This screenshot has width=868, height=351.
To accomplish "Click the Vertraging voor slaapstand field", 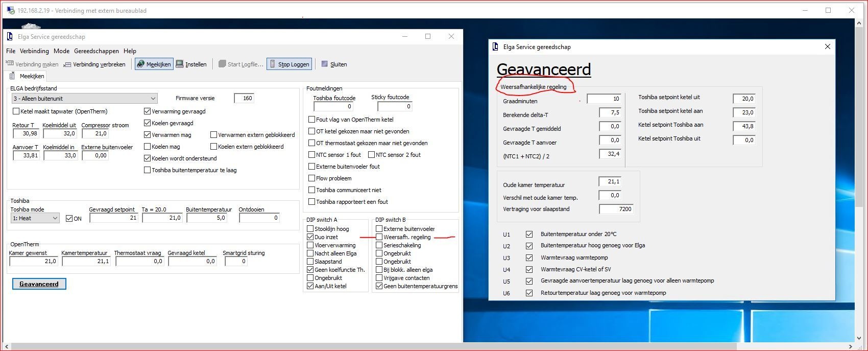I will click(x=616, y=209).
